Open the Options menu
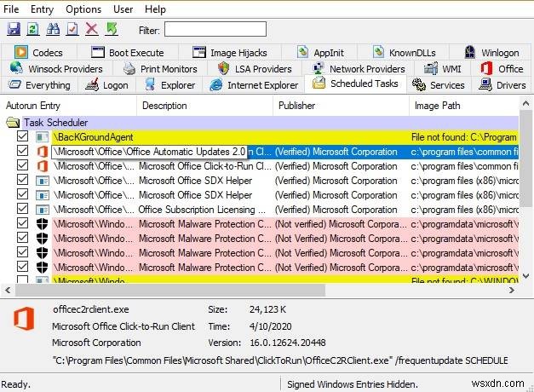Screen dimensions: 534x392 (x=83, y=9)
